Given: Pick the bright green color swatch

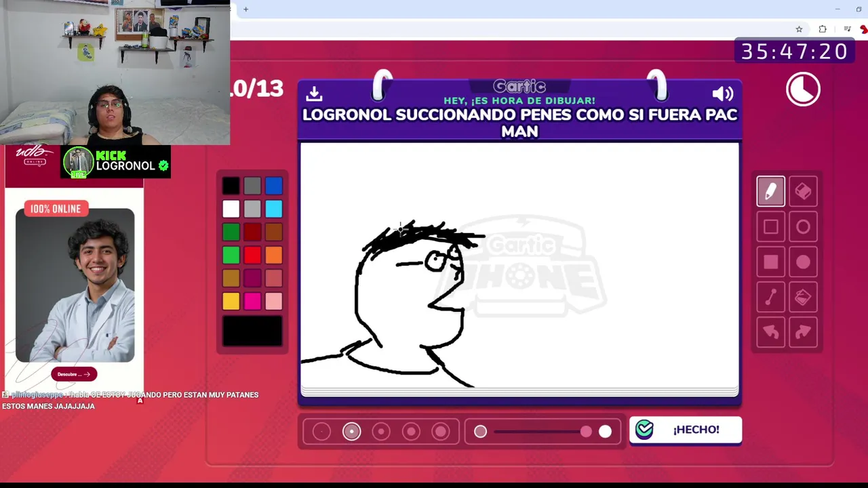Looking at the screenshot, I should coord(231,255).
